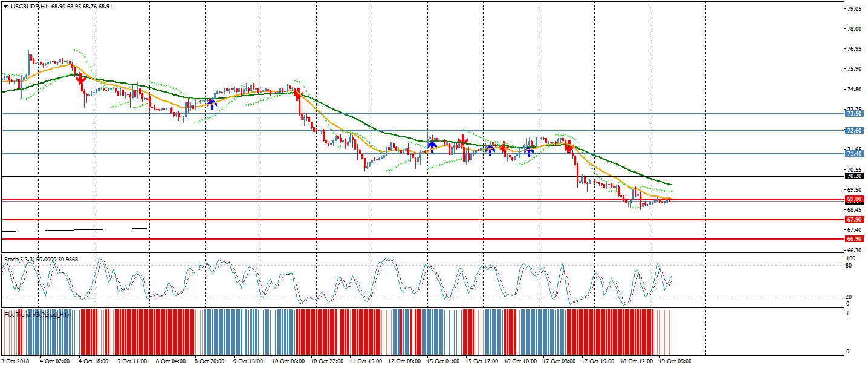This screenshot has height=368, width=868.
Task: Click the blue 73.50 price level label
Action: coord(853,114)
